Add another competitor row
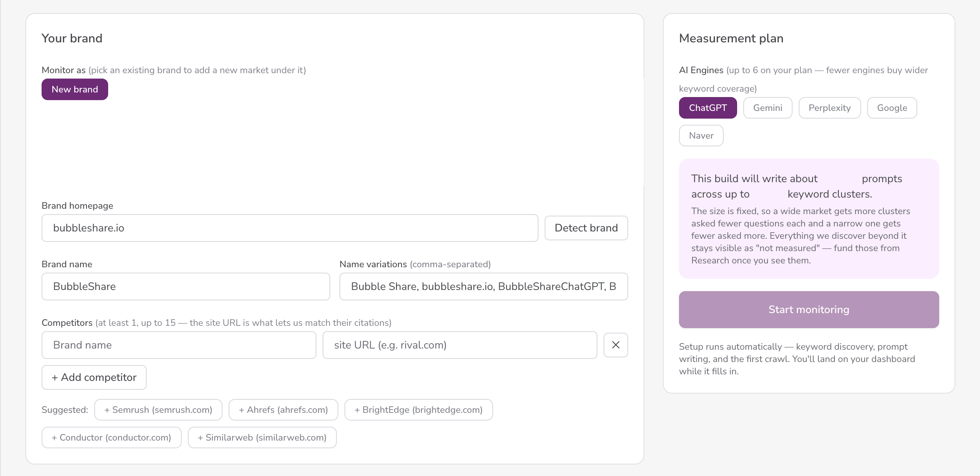This screenshot has width=980, height=476. tap(94, 377)
